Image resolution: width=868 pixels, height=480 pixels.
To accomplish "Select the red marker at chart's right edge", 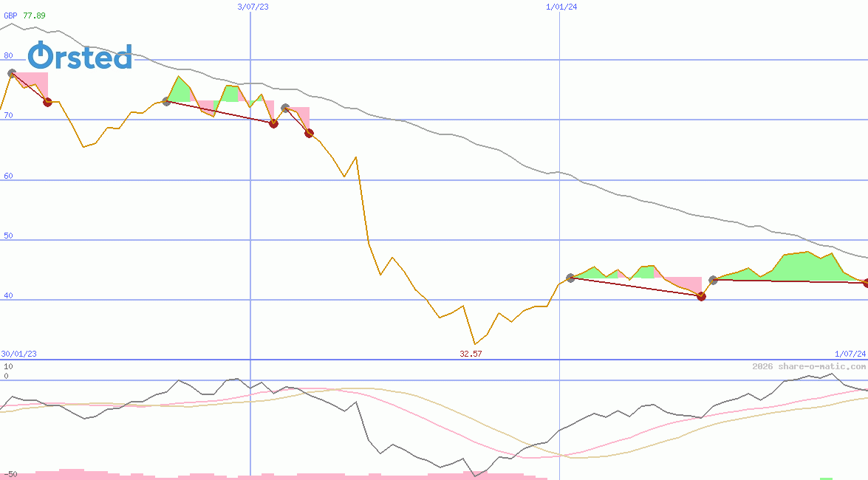I will pyautogui.click(x=866, y=283).
